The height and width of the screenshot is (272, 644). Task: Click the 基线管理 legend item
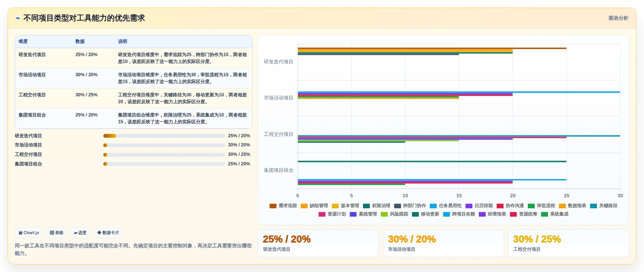(x=363, y=214)
